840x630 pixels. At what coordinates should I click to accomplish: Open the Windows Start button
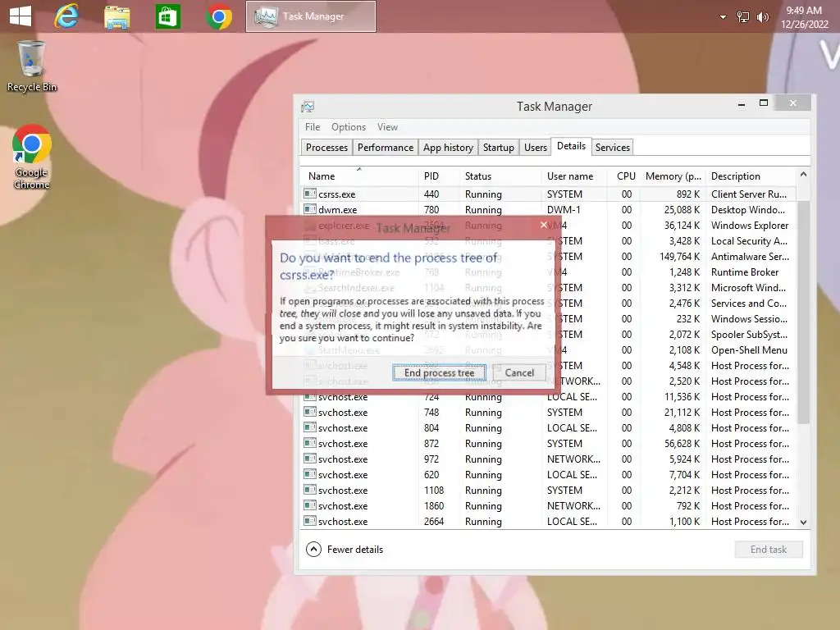21,16
